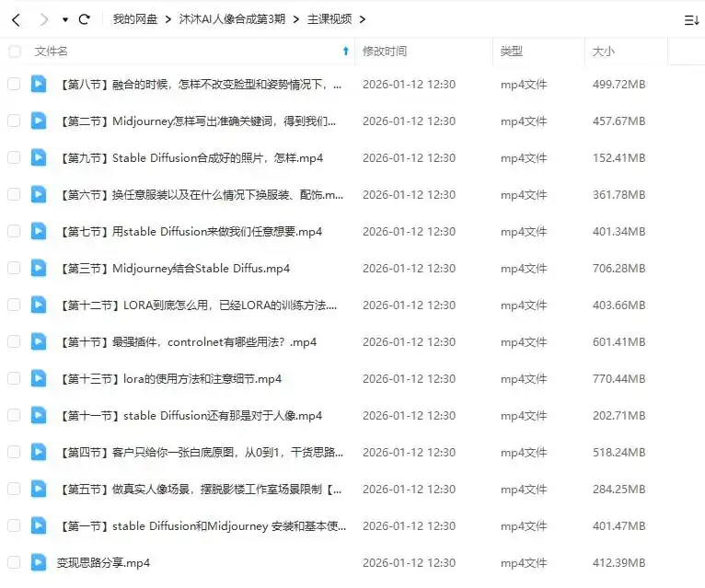Screen dimensions: 705x588
Task: Click the video icon of 第四节 file
Action: (x=39, y=452)
